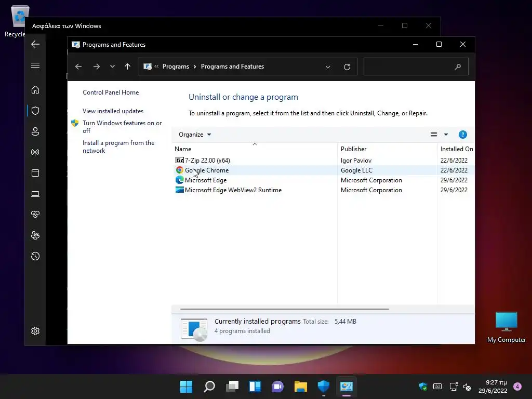The height and width of the screenshot is (399, 532).
Task: Go forward in Programs and Features
Action: point(96,66)
